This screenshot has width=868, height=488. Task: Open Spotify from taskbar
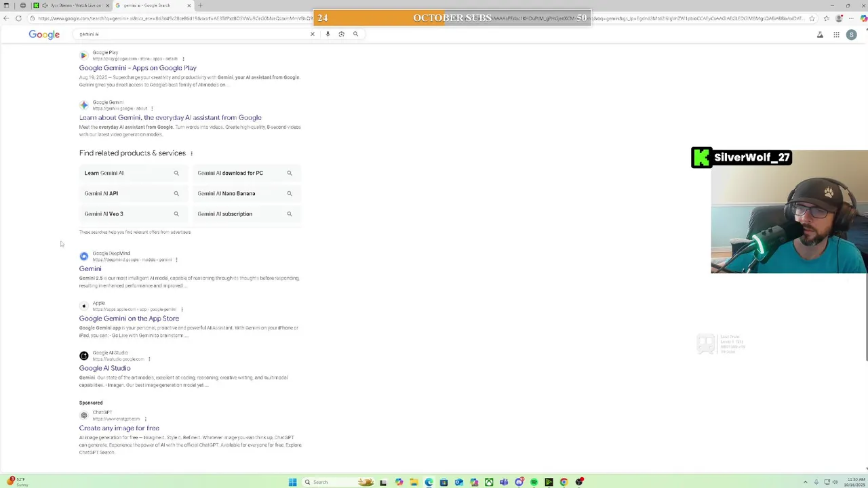click(534, 482)
